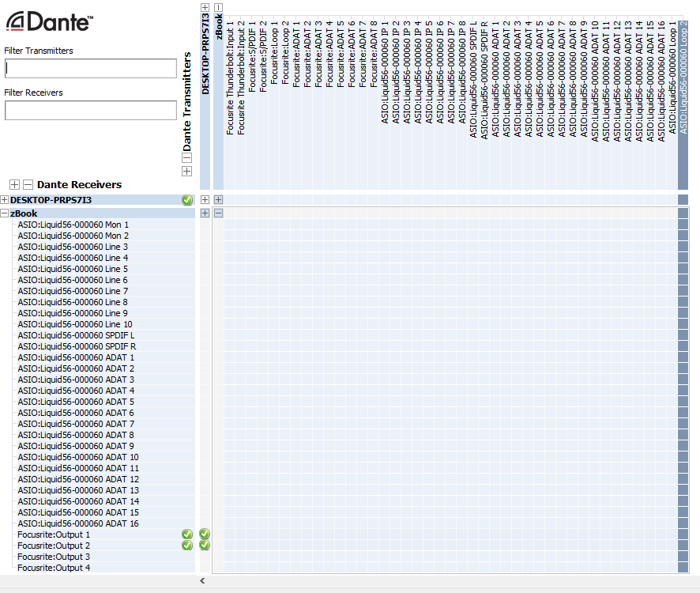Collapse all Dante Transmitters with minus icon
The width and height of the screenshot is (700, 593).
[x=187, y=158]
